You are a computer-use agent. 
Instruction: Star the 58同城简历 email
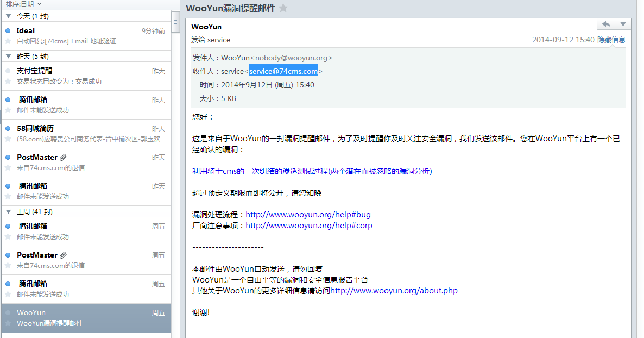(x=8, y=139)
